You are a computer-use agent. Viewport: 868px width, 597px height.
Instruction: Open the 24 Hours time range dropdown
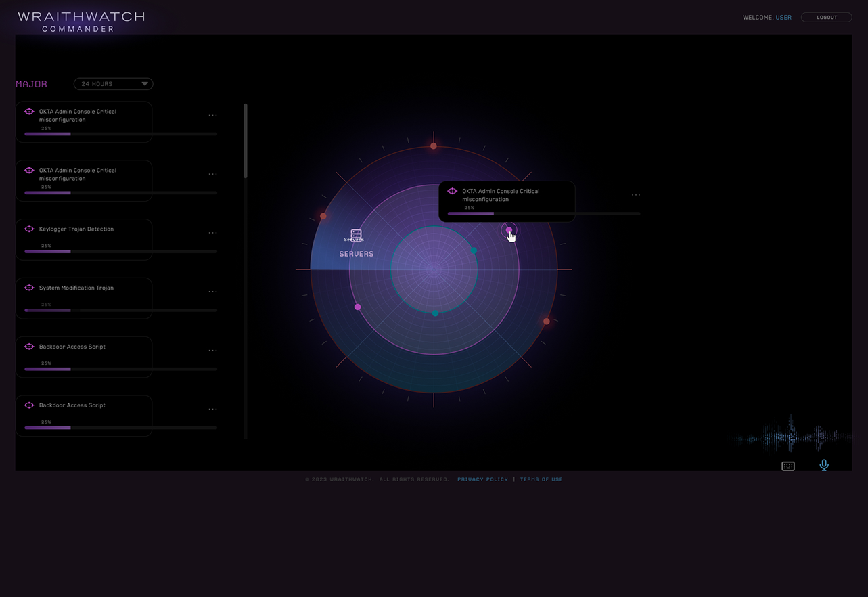click(x=113, y=84)
